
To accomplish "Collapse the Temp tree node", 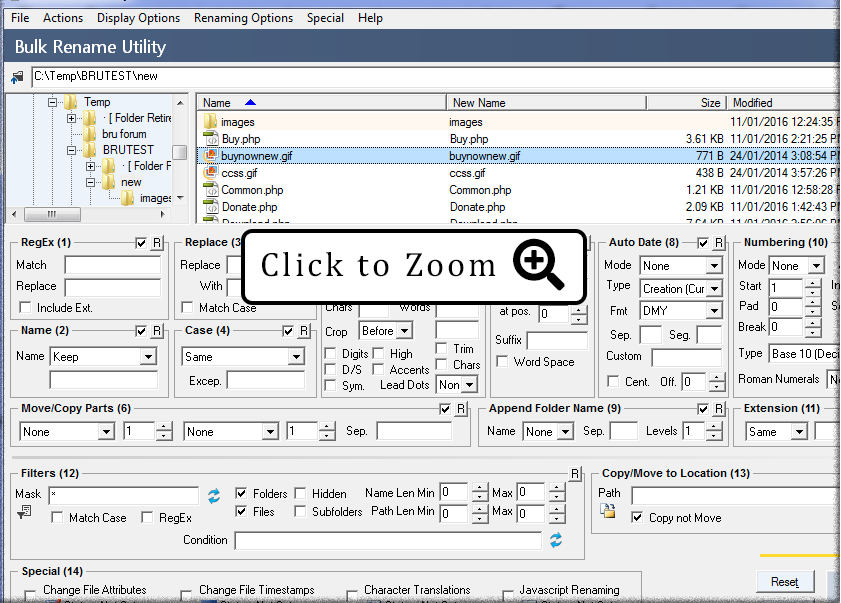I will click(52, 102).
